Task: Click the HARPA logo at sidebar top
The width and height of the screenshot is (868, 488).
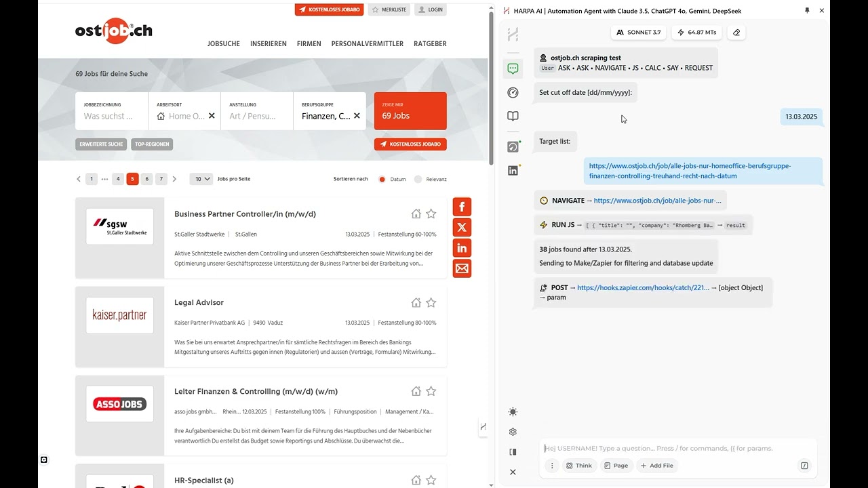Action: [513, 35]
